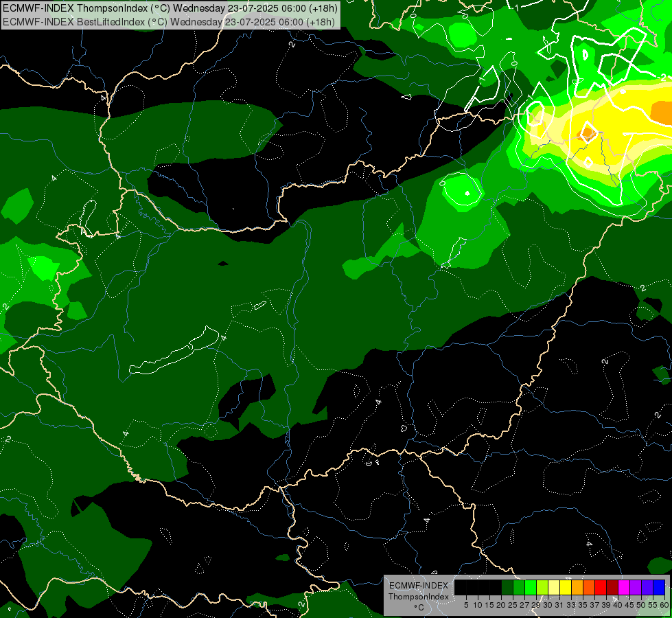Click the dark green 20–25 legend swatch

coord(507,587)
